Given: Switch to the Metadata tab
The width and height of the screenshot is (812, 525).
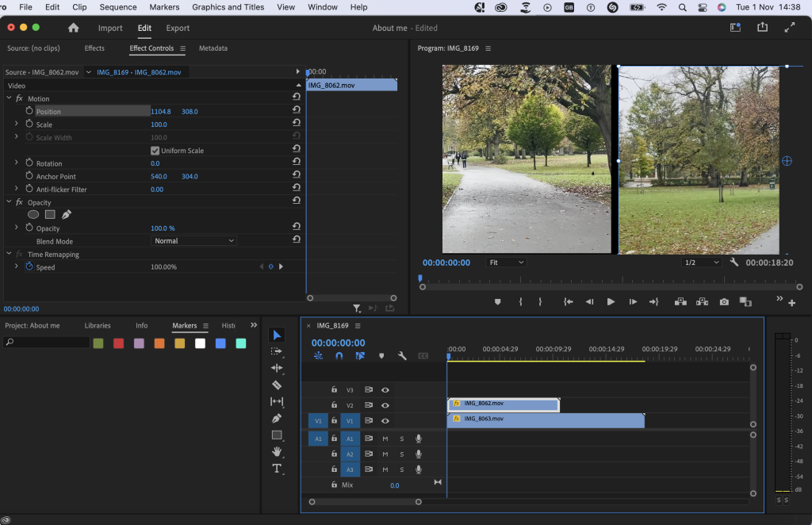Looking at the screenshot, I should pyautogui.click(x=213, y=48).
